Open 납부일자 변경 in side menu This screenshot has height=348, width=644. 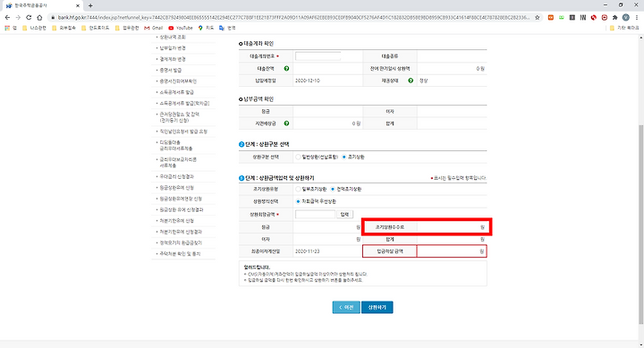tap(173, 48)
